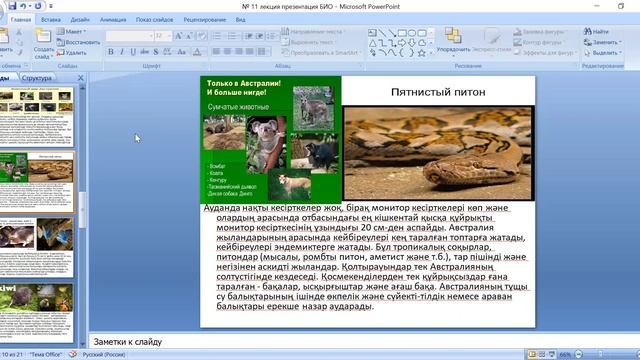The image size is (640, 360).
Task: Select the Text Box shape in gallery
Action: (x=372, y=33)
